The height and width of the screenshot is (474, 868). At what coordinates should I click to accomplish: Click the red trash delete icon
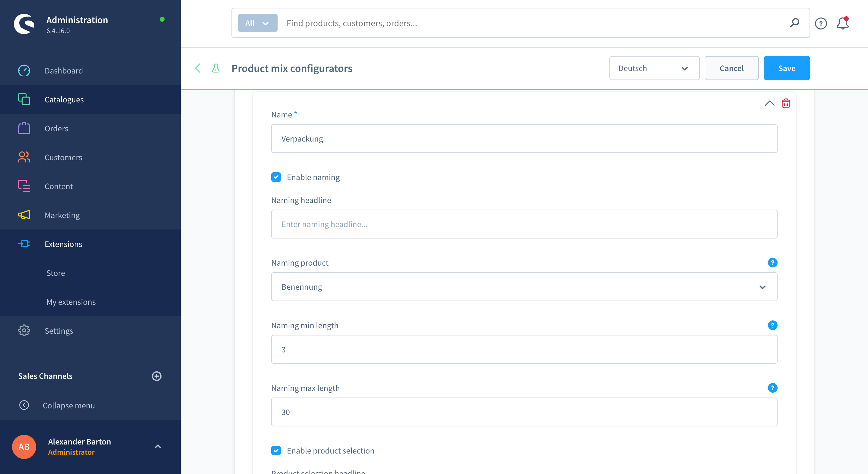pos(786,103)
